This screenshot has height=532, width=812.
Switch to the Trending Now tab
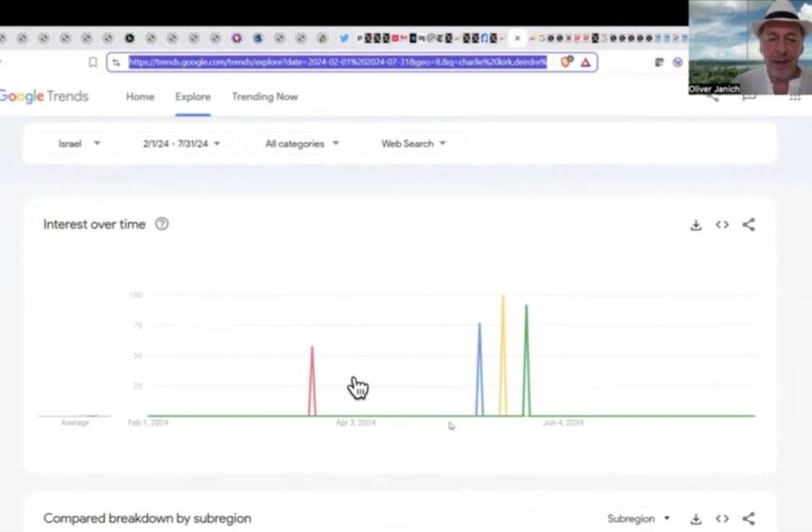pos(264,97)
